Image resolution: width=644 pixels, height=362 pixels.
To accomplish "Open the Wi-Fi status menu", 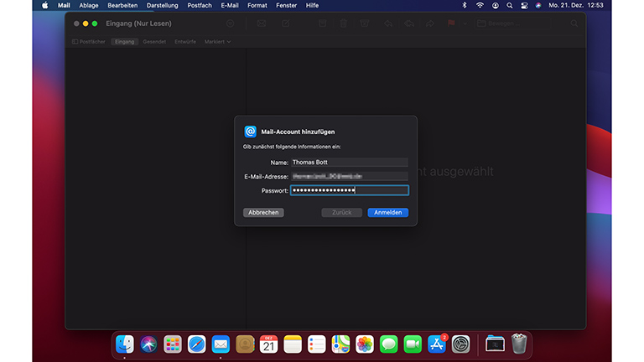I will pyautogui.click(x=480, y=5).
